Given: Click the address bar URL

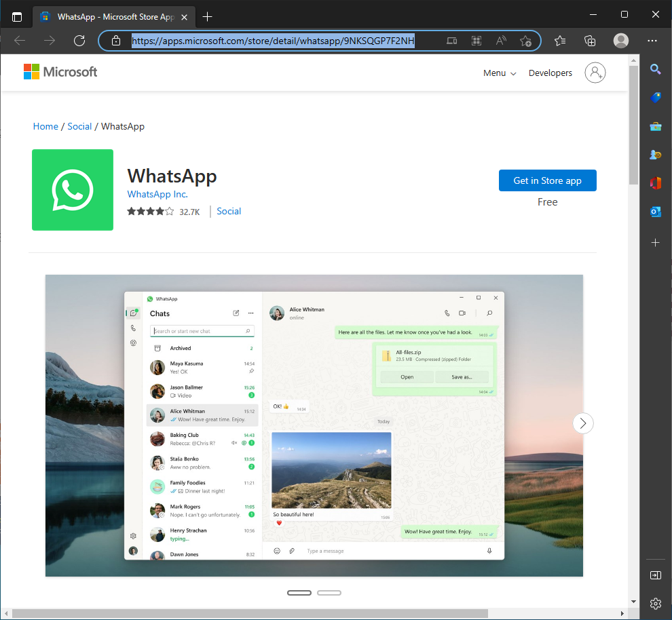Looking at the screenshot, I should (273, 41).
